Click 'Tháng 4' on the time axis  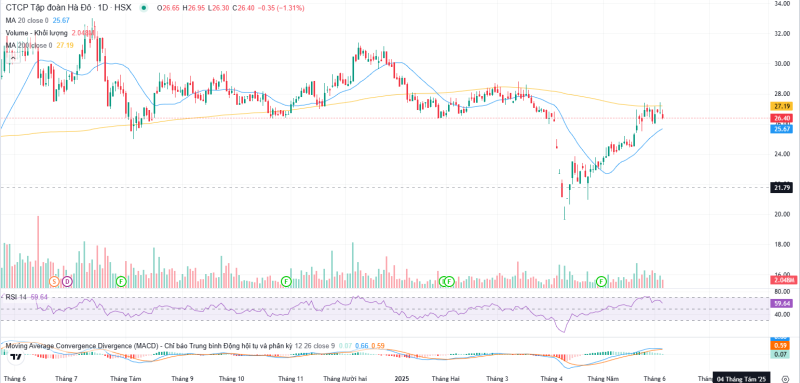pyautogui.click(x=552, y=379)
